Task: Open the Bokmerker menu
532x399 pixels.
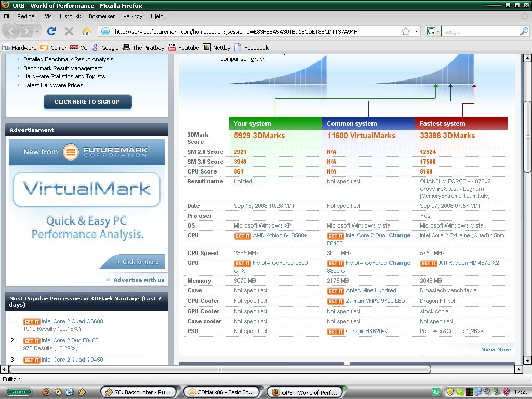Action: [102, 16]
